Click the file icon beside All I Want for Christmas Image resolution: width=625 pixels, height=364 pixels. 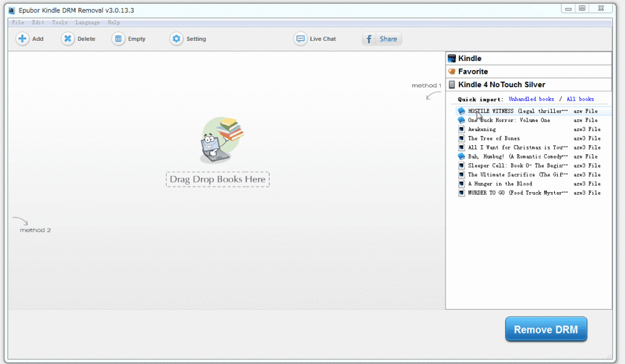[x=461, y=148]
